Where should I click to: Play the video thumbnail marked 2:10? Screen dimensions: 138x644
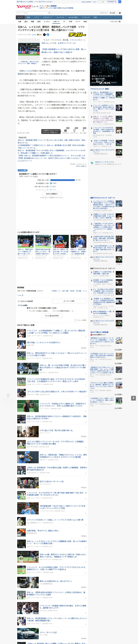point(119,314)
